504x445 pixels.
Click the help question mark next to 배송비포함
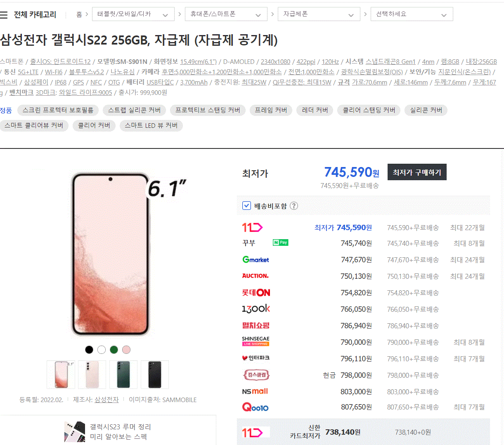point(294,206)
